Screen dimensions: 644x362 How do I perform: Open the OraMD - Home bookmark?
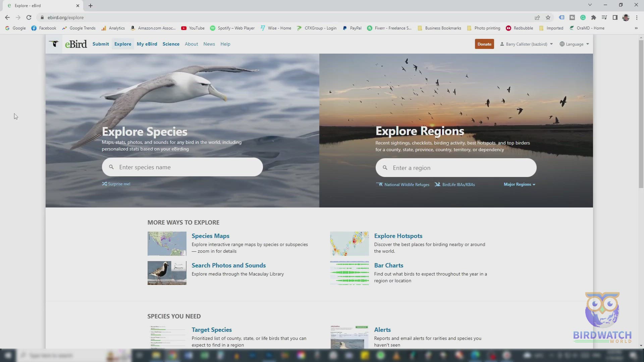coord(587,28)
